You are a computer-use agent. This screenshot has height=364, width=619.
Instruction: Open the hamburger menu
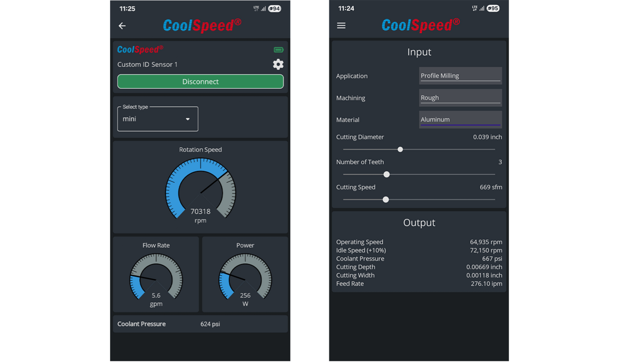coord(341,26)
